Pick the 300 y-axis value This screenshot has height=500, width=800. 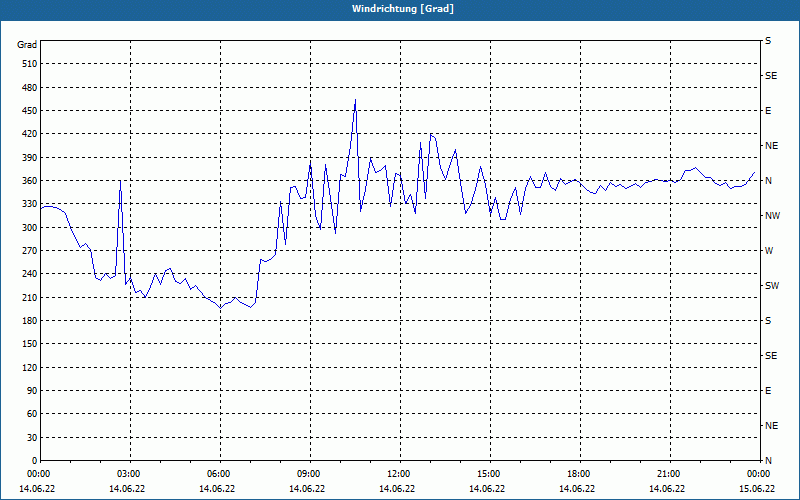tap(30, 228)
